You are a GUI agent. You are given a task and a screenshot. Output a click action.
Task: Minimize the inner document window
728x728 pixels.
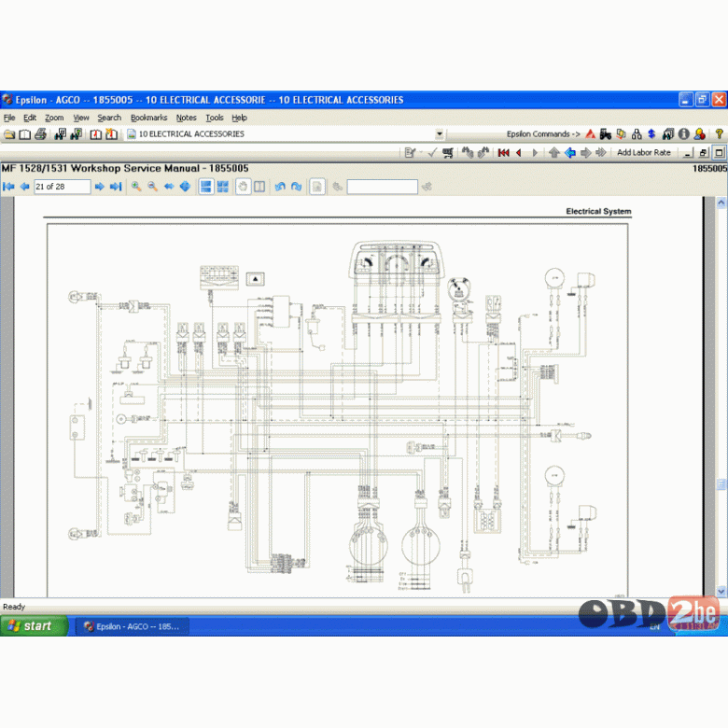pos(688,153)
